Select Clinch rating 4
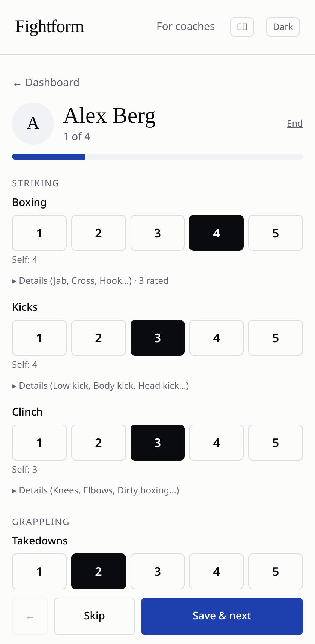 216,443
